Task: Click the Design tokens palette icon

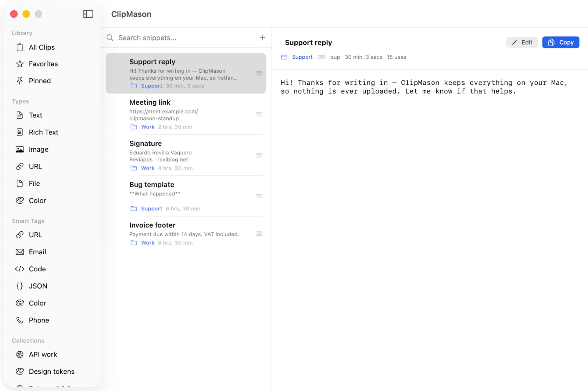Action: 20,371
